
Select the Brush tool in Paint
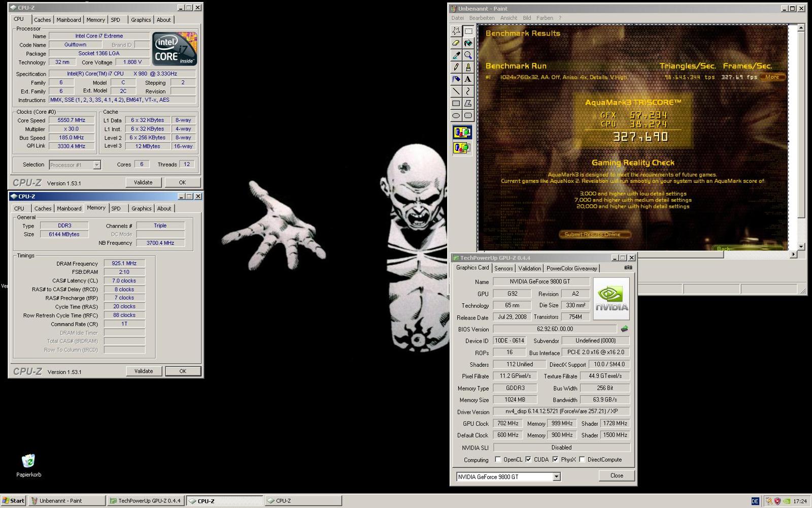pyautogui.click(x=468, y=67)
